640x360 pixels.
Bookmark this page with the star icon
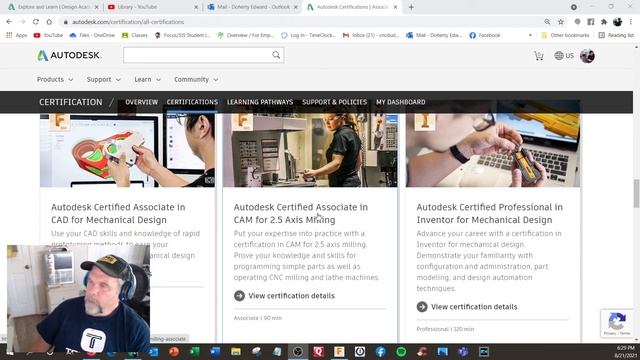561,22
